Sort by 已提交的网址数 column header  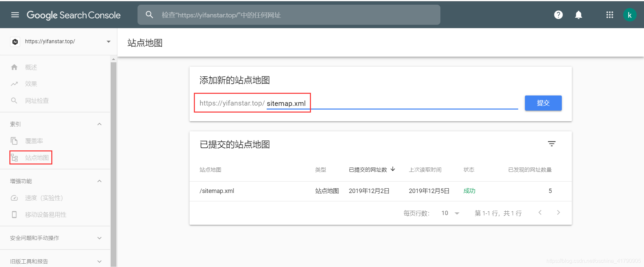tap(368, 170)
